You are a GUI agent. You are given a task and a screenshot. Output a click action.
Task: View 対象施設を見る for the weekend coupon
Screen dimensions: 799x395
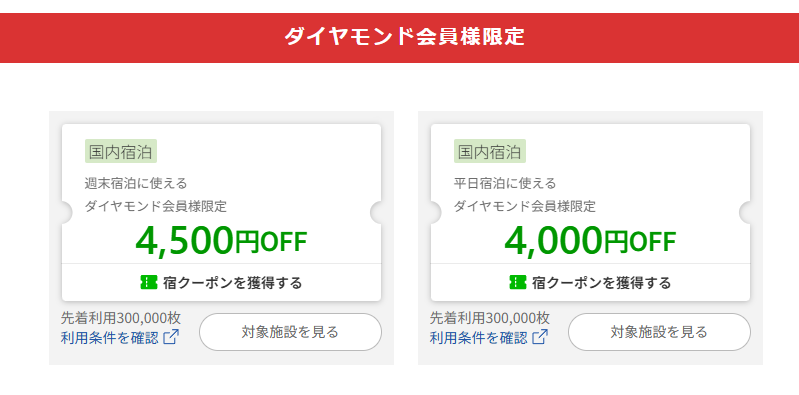tap(290, 332)
